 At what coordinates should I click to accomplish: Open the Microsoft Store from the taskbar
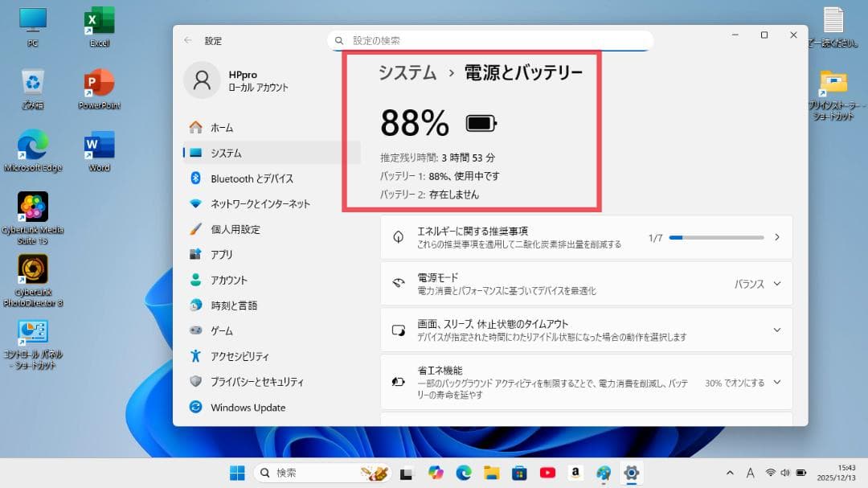pyautogui.click(x=521, y=473)
